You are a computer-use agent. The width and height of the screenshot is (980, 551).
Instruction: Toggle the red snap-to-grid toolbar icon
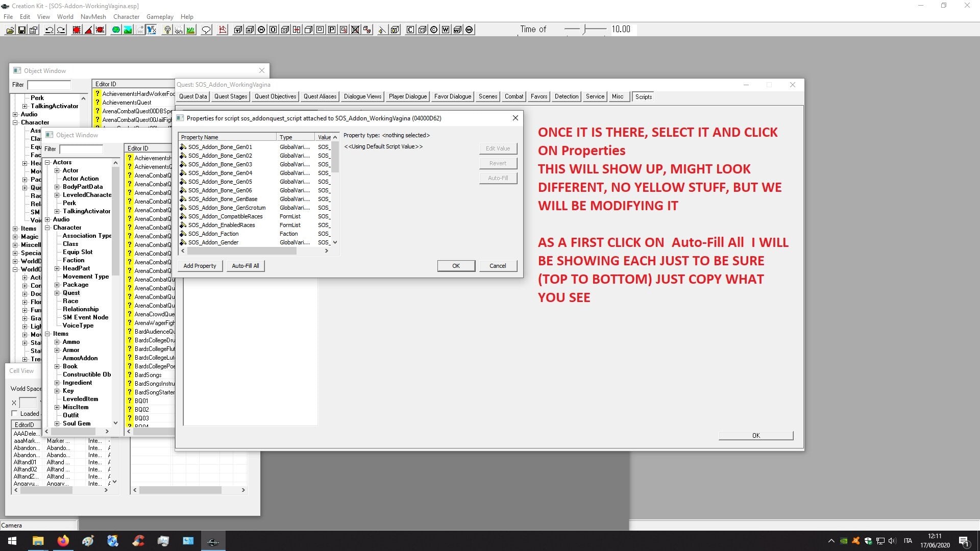[x=77, y=30]
